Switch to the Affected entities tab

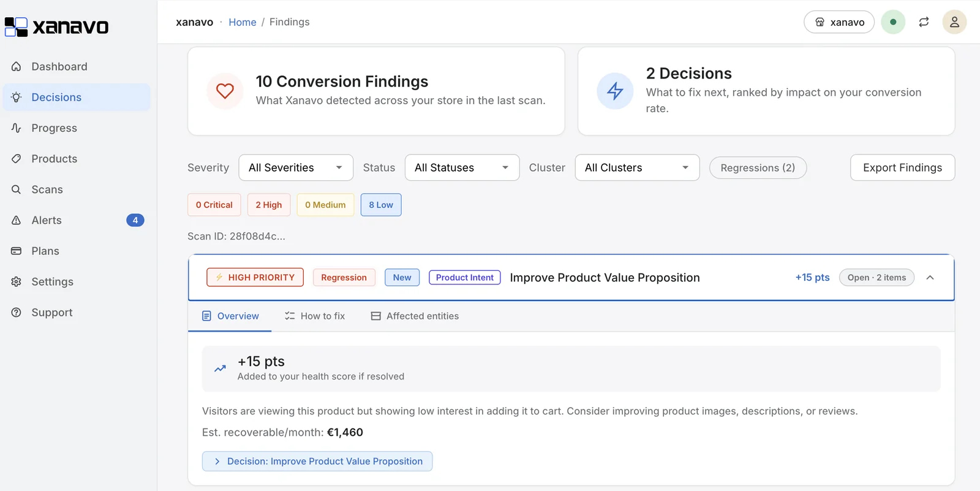[x=415, y=316]
